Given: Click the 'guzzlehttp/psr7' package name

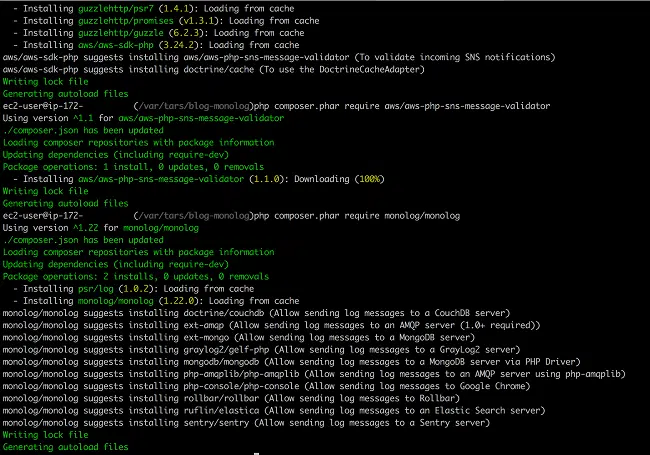Looking at the screenshot, I should [x=116, y=9].
